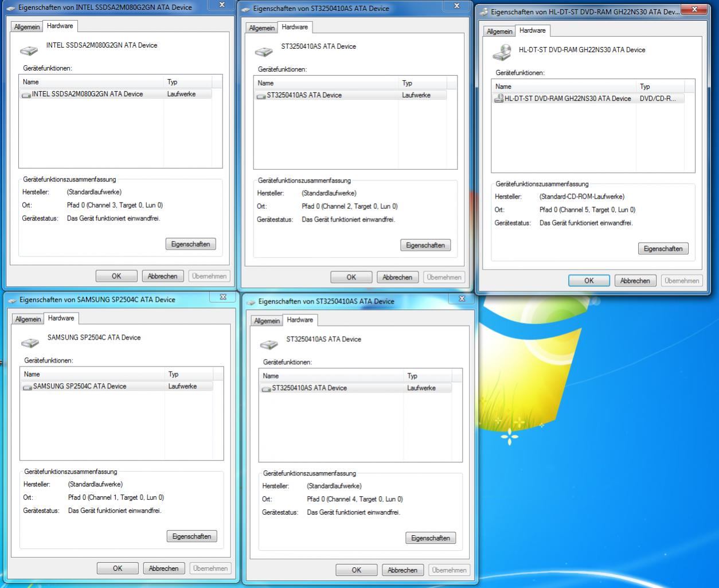Close the SAMSUNG SP2504C properties window

pos(223,297)
